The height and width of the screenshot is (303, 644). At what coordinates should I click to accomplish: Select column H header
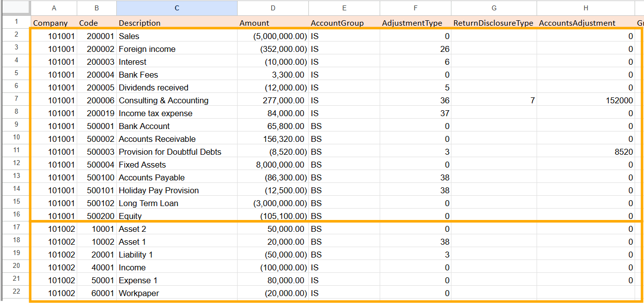click(x=586, y=8)
